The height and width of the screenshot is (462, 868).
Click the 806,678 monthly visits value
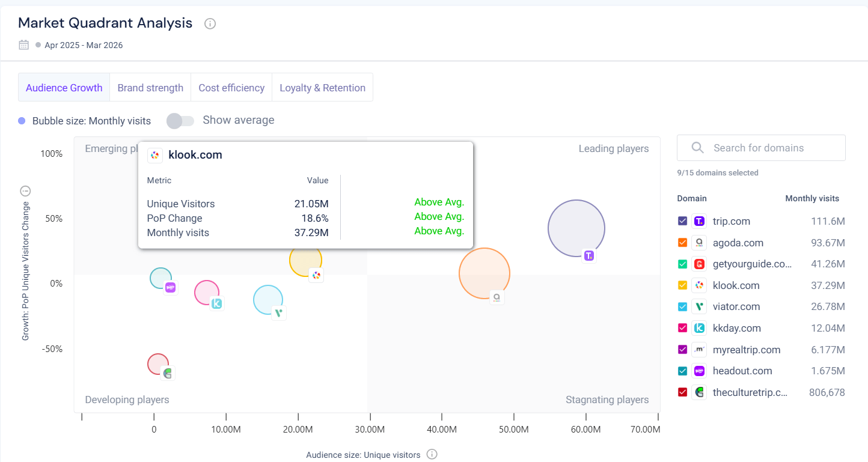(x=827, y=392)
